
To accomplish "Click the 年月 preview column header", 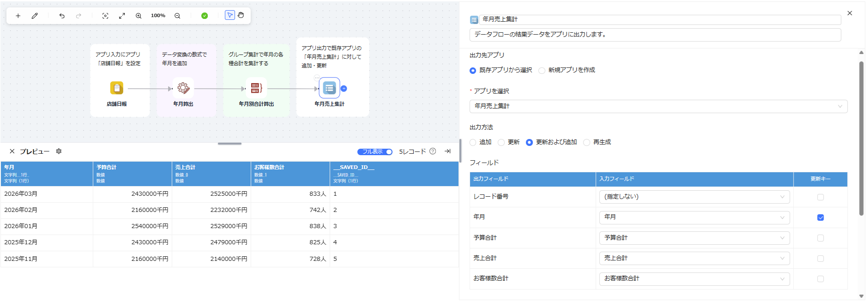I will [47, 174].
